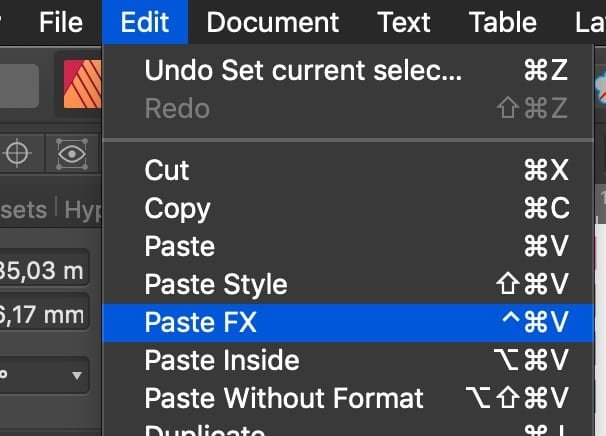Select the Paste Inside entry
The image size is (606, 436).
tap(348, 360)
